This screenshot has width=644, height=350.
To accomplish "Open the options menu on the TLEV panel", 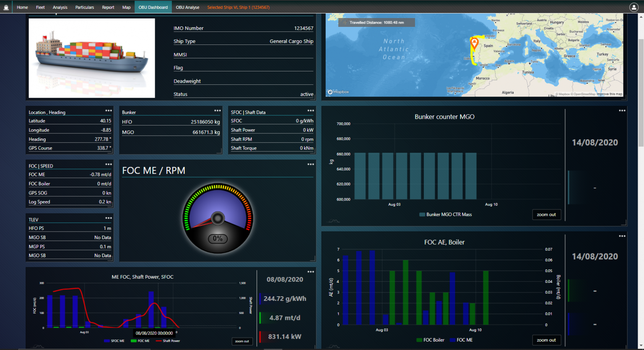I will pos(109,218).
